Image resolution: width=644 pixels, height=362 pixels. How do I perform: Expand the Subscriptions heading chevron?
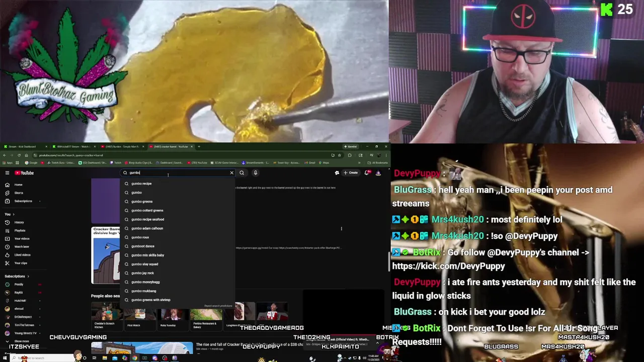[x=28, y=276]
